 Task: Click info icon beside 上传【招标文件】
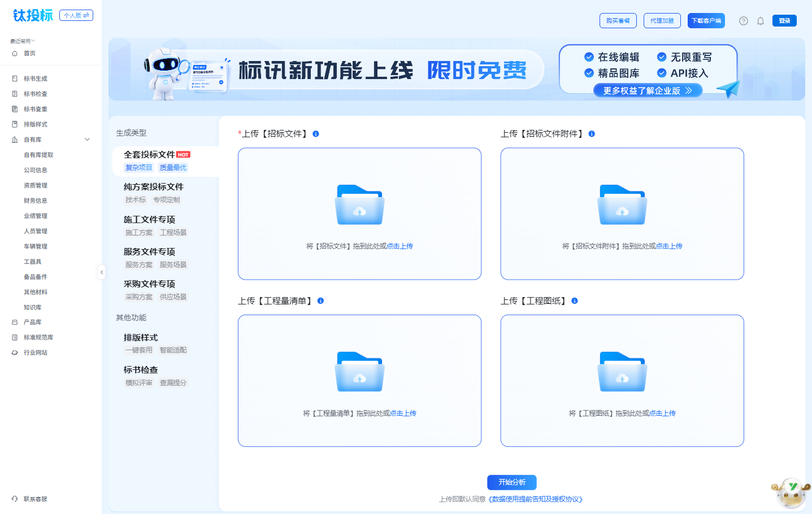316,134
